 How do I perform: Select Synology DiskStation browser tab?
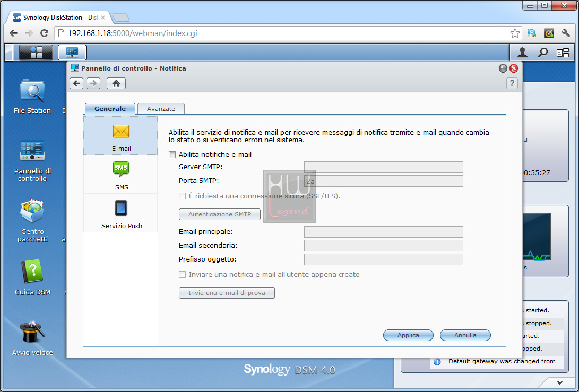click(x=58, y=18)
